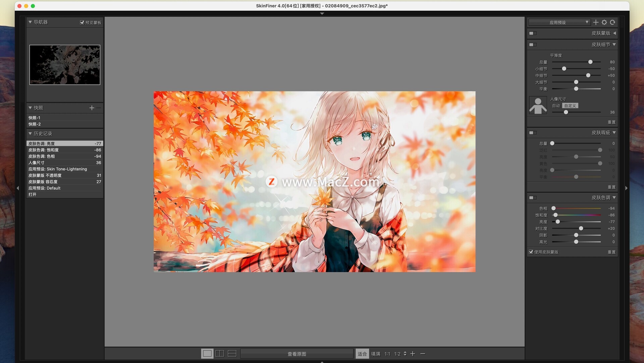Expand the 皮肤蒙版 section
The width and height of the screenshot is (644, 363).
pyautogui.click(x=614, y=33)
